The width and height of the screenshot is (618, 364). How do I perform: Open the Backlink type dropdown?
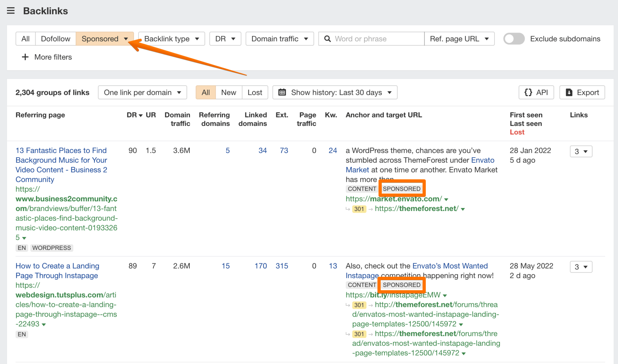[171, 39]
